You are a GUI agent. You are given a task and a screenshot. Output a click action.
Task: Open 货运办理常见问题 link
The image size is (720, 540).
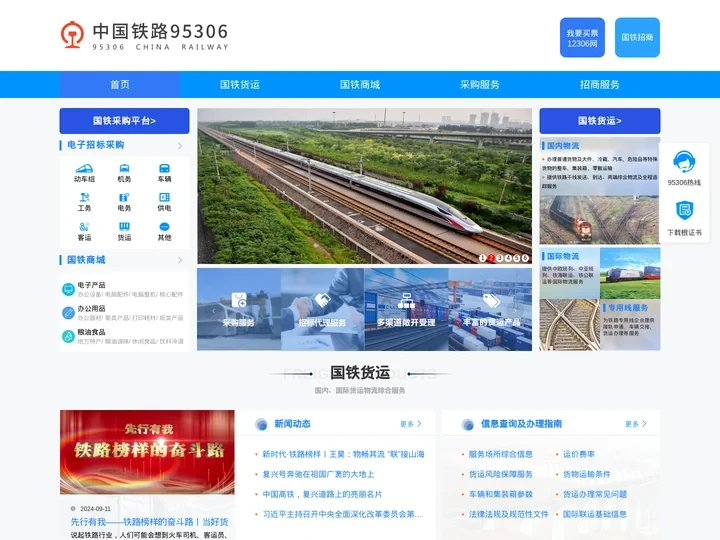595,495
